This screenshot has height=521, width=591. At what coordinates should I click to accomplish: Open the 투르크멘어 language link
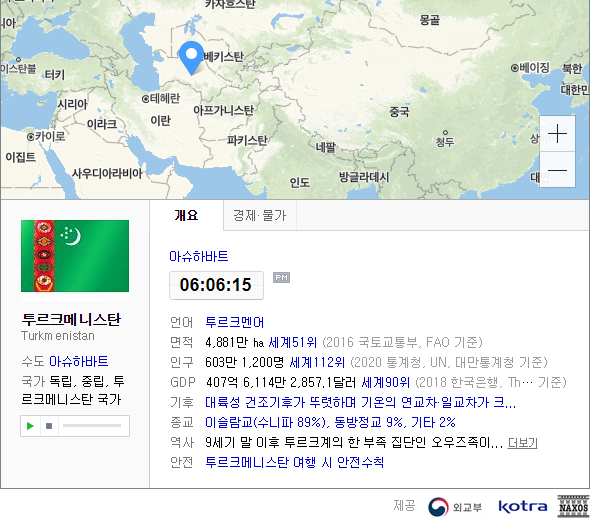coord(234,322)
